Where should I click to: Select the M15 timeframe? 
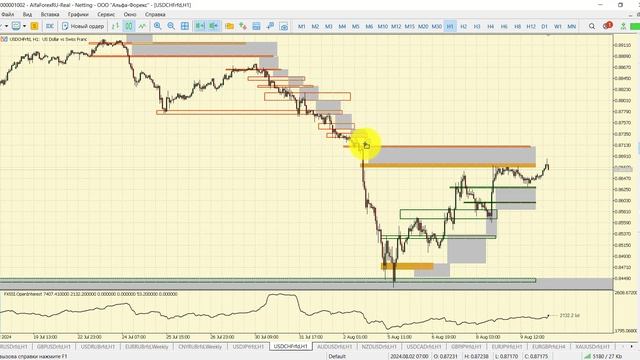click(x=409, y=26)
